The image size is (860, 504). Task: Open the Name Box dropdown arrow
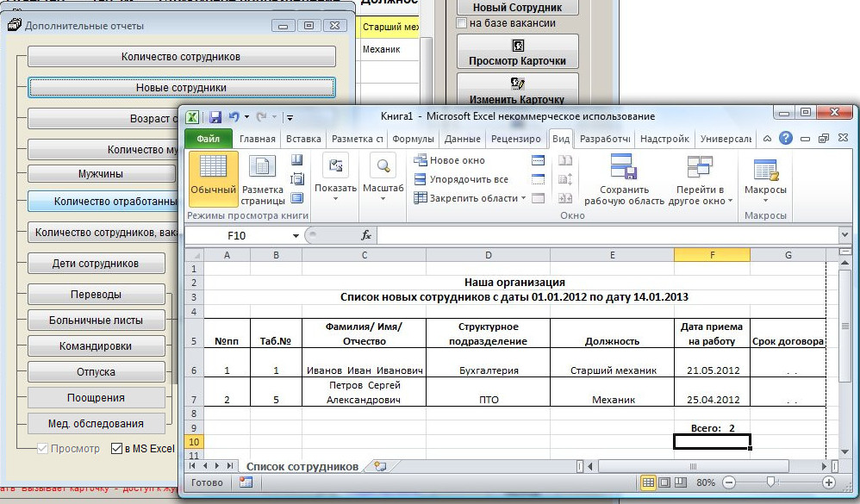(296, 236)
